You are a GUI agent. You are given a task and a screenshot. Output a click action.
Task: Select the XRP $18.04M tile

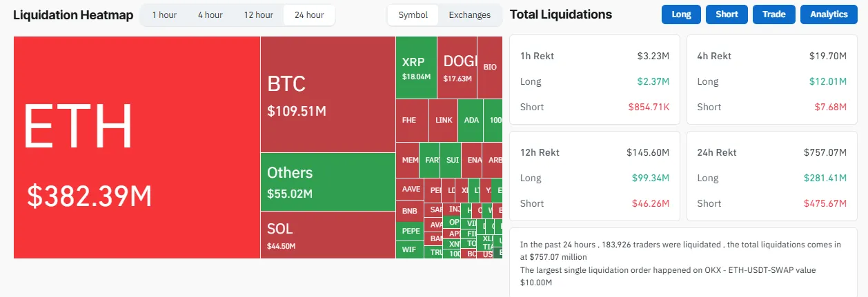[x=416, y=68]
